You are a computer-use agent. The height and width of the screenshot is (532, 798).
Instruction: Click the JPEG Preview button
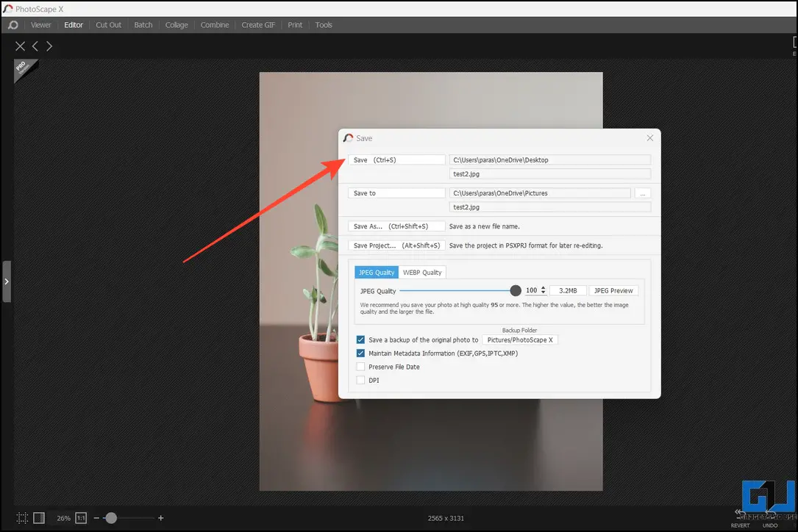[x=613, y=290]
